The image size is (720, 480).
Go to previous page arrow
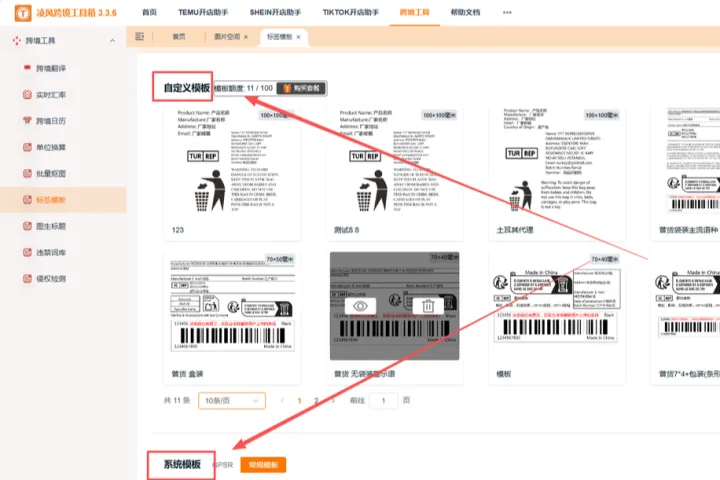282,401
